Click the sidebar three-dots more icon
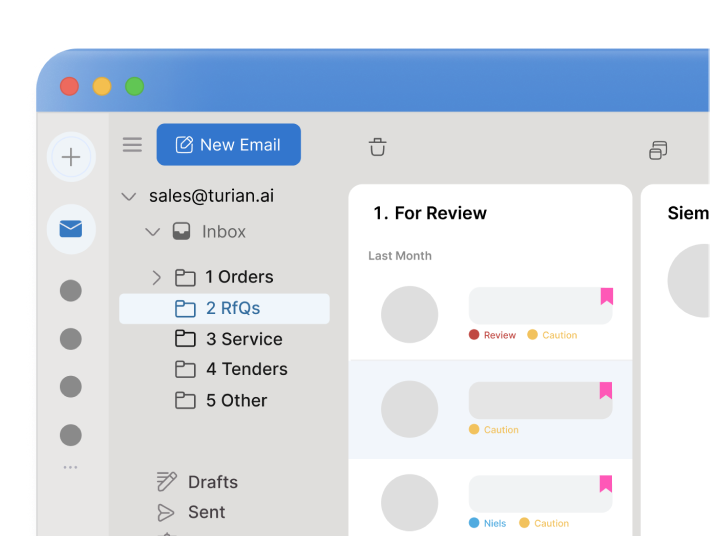The width and height of the screenshot is (710, 536). [x=71, y=467]
